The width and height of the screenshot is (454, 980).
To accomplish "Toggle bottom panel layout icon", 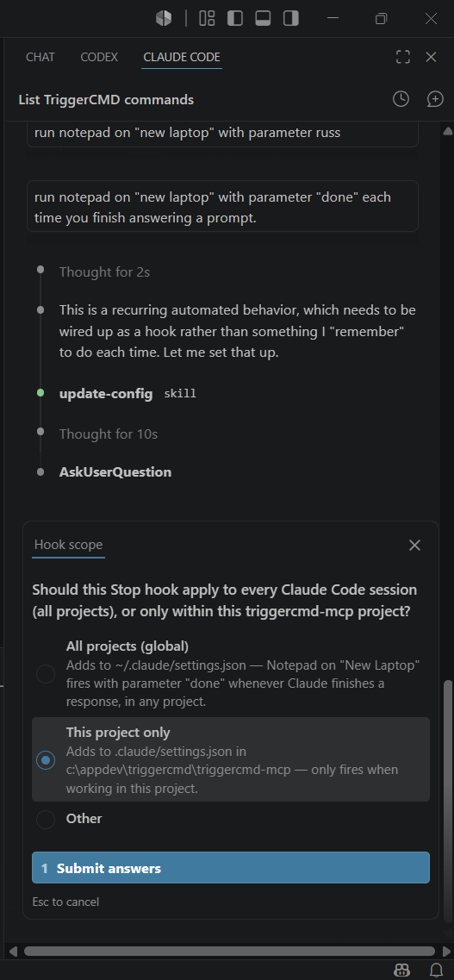I will (263, 19).
